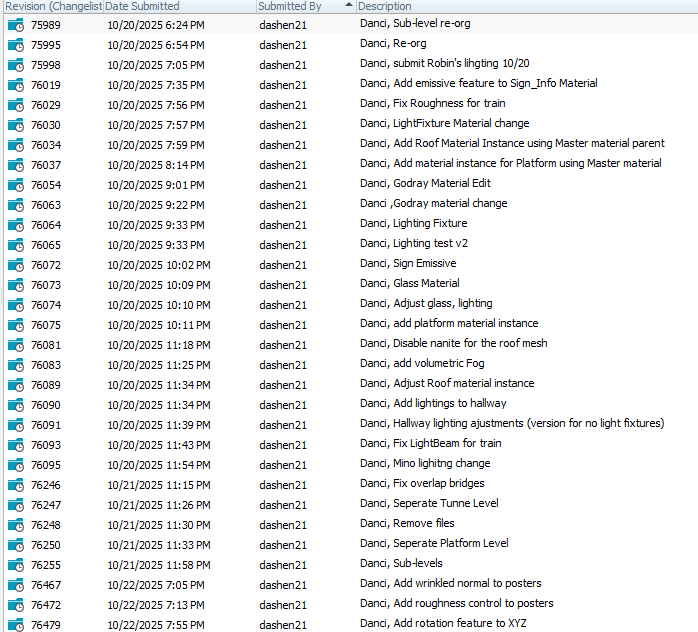
Task: Select 'Danci, Godray Material Edit' description
Action: (x=425, y=184)
